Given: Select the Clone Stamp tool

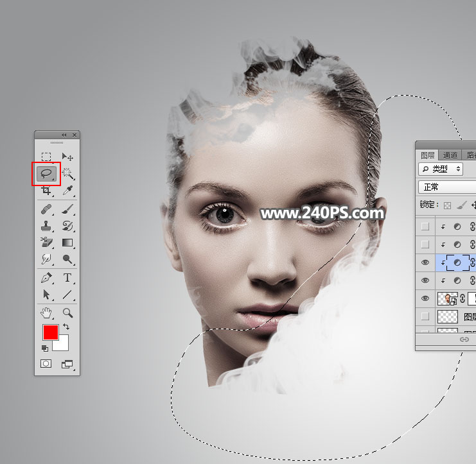Looking at the screenshot, I should [x=46, y=225].
